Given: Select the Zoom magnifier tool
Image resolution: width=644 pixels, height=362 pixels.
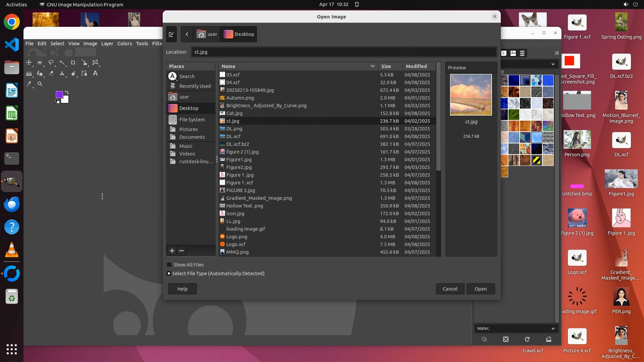Looking at the screenshot, I should [40, 84].
